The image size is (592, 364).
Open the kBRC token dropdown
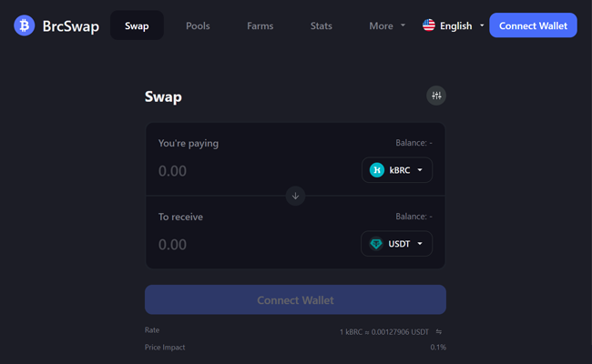[397, 170]
